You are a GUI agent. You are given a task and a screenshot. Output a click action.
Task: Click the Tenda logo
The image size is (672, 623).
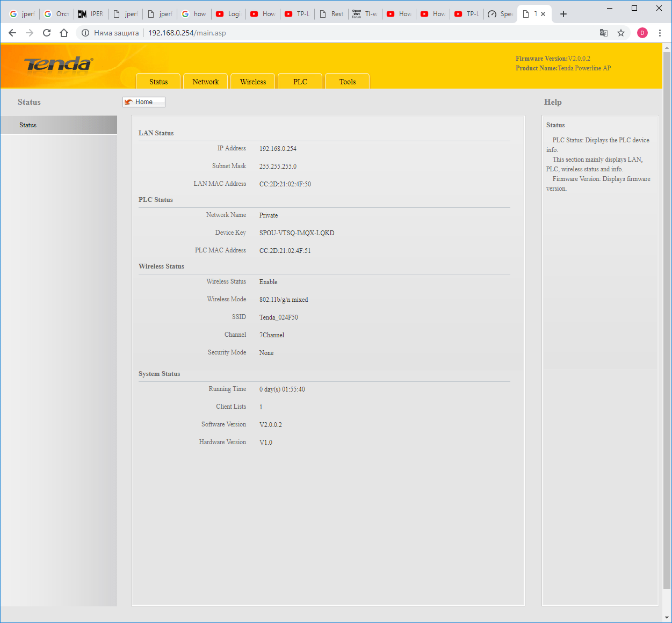(x=59, y=64)
